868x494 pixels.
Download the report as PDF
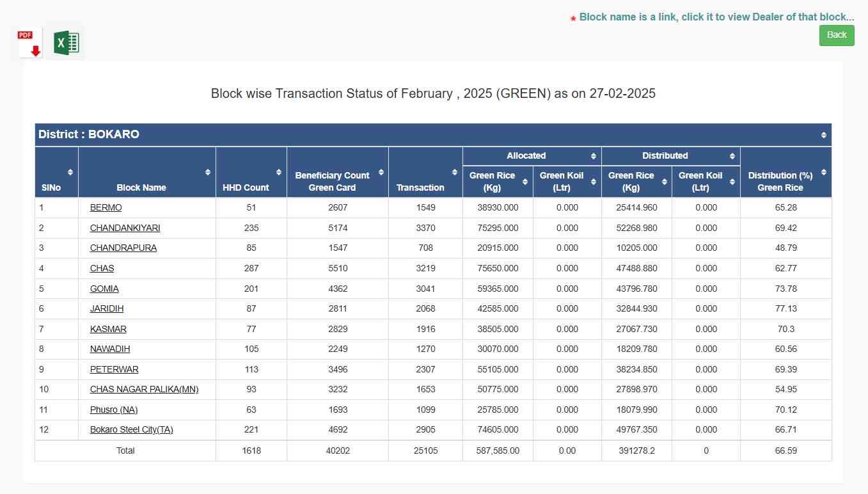pos(30,43)
